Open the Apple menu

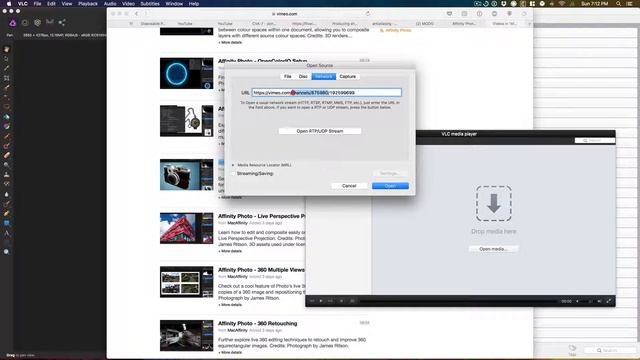coord(9,4)
